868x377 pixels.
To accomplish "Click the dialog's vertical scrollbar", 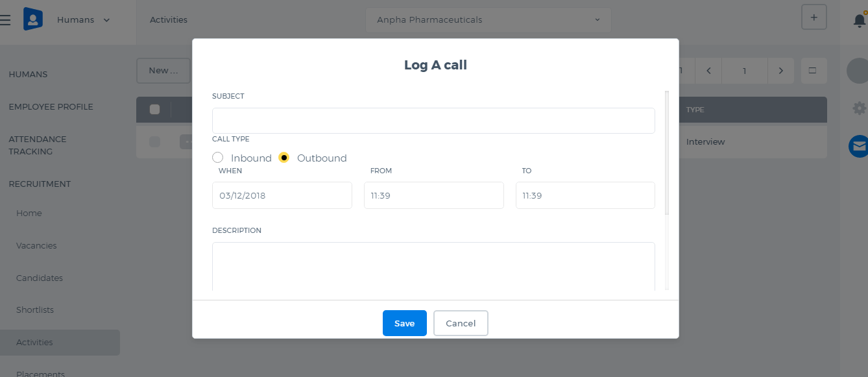I will tap(667, 153).
